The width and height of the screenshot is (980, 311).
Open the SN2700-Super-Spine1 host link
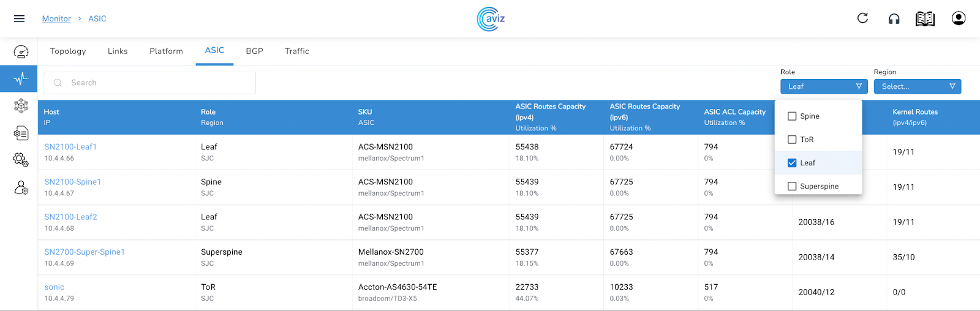pos(85,252)
